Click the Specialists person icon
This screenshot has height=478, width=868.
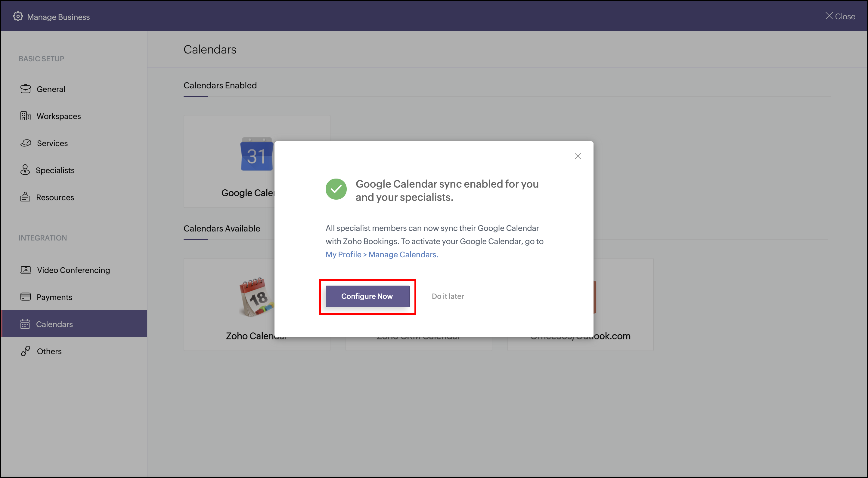25,170
